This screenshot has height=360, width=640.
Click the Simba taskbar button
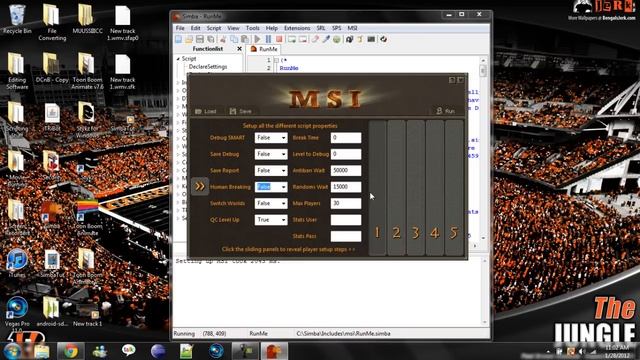pos(274,351)
